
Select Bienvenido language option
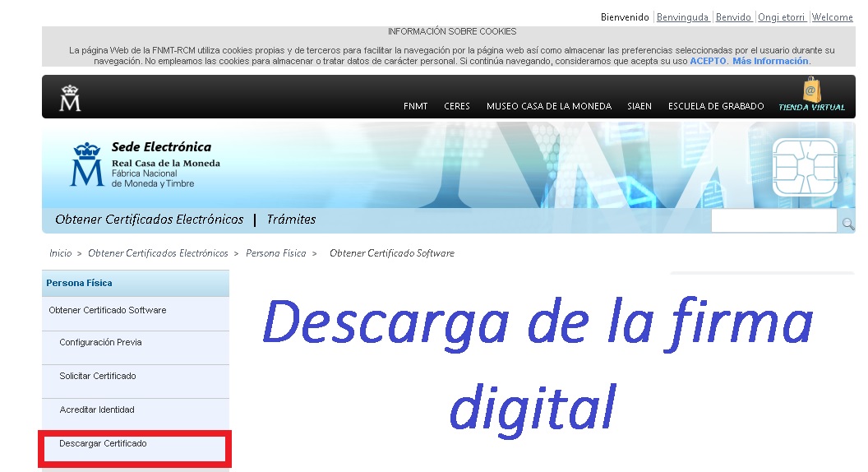[x=625, y=17]
